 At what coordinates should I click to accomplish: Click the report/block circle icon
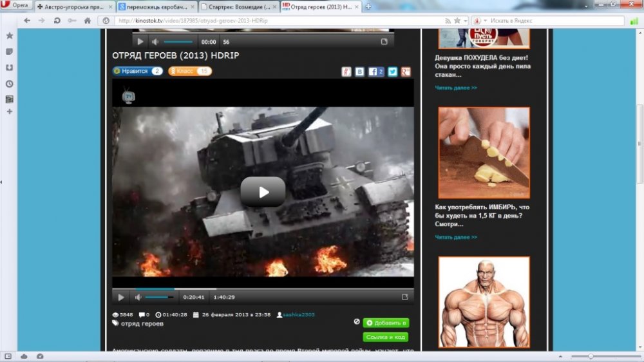pyautogui.click(x=357, y=321)
